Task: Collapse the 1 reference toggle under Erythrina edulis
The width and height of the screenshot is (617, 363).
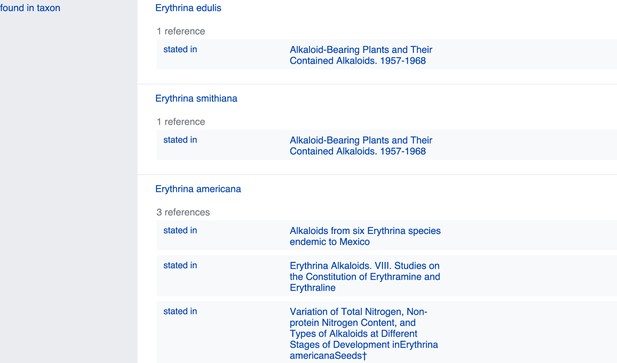Action: click(181, 31)
